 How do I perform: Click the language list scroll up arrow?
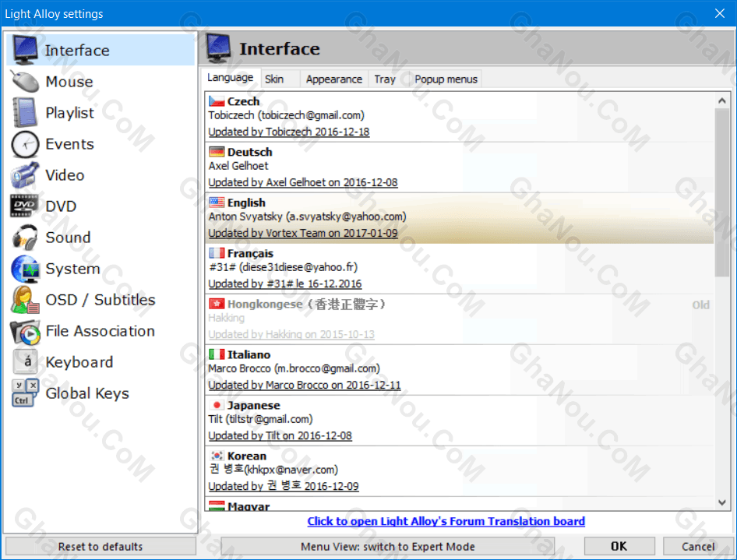pos(722,100)
